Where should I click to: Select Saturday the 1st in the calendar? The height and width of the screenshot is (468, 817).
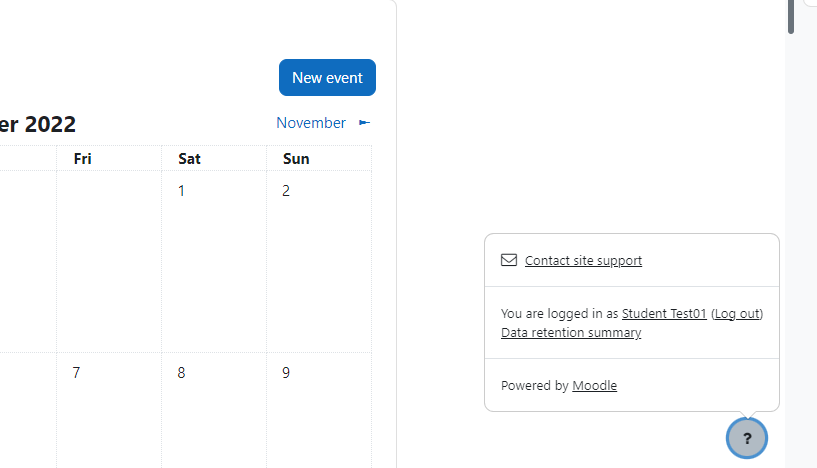point(214,262)
